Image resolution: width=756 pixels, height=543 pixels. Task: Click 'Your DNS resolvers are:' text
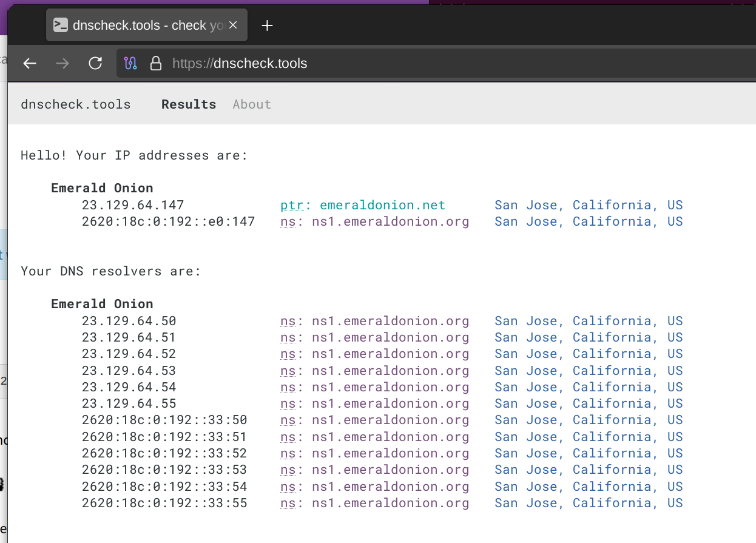(x=110, y=271)
